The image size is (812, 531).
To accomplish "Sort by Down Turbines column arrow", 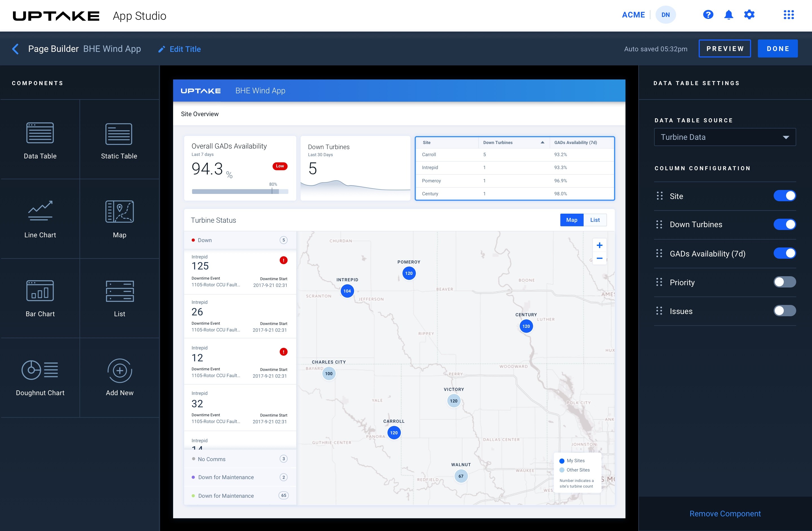I will [542, 143].
